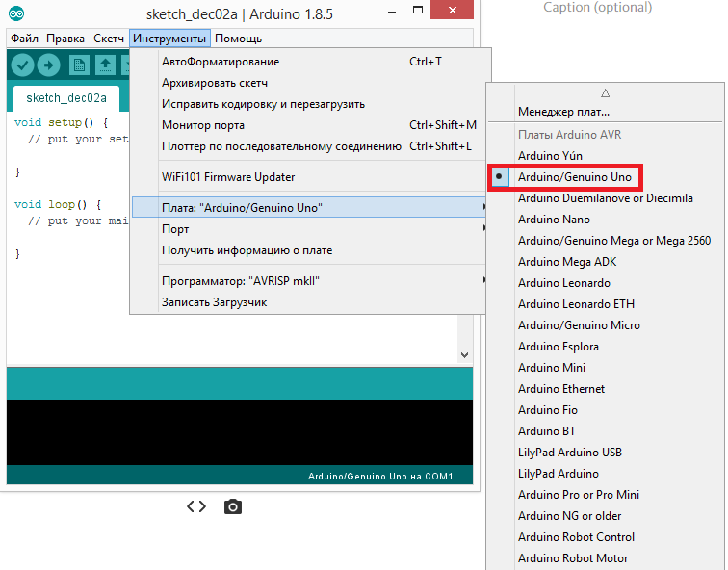Click the Verify checkmark toolbar icon
Image resolution: width=728 pixels, height=570 pixels.
point(22,65)
